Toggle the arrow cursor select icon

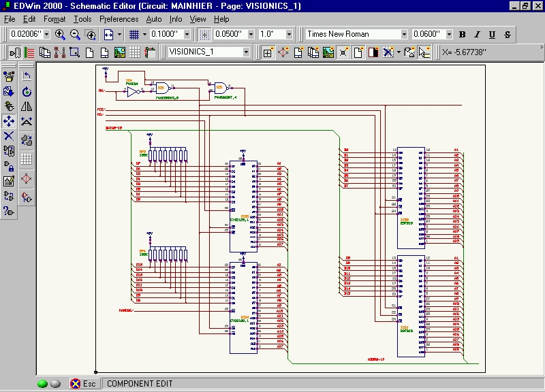tap(424, 52)
